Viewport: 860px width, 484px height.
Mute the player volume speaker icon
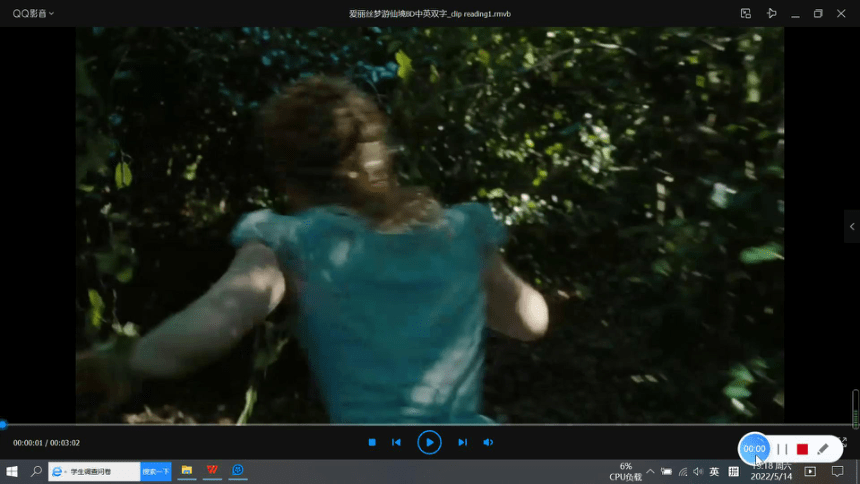pos(488,442)
